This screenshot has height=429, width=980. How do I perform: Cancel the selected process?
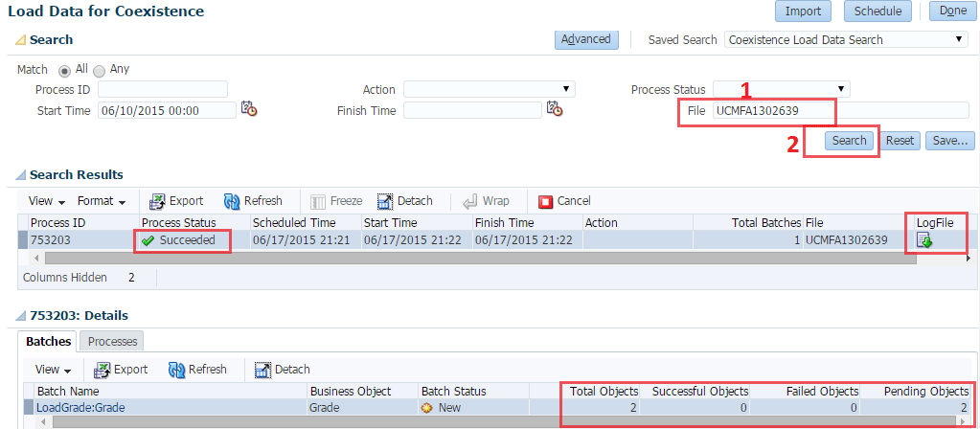564,201
